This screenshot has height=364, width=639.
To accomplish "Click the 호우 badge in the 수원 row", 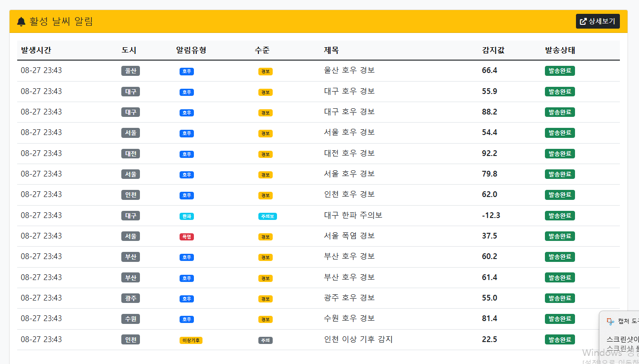I will tap(187, 319).
